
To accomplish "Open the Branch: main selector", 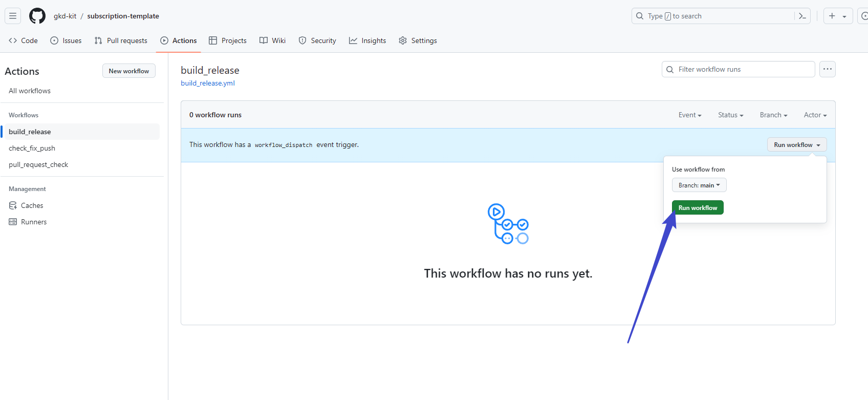I will [x=699, y=185].
